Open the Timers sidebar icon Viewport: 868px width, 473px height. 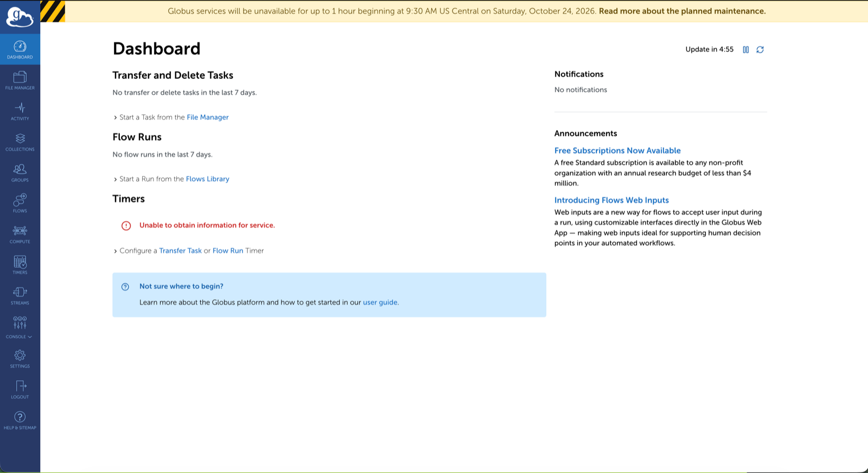[20, 265]
